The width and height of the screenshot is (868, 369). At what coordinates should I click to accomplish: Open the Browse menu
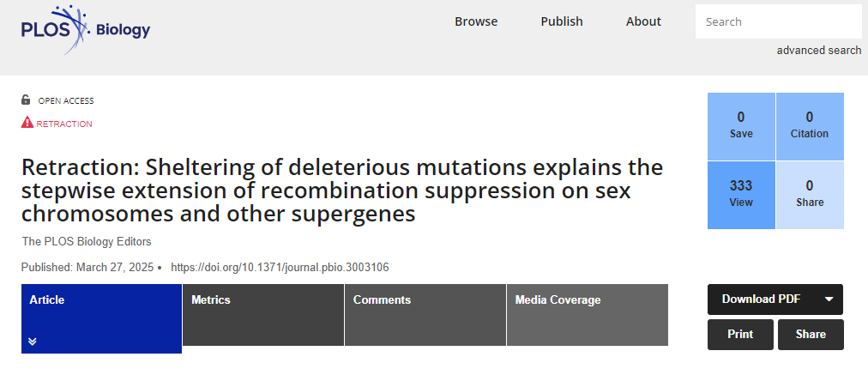click(476, 21)
